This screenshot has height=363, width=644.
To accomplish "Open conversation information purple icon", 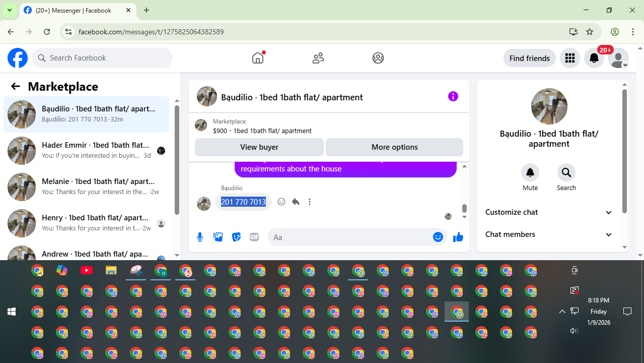I will (x=453, y=96).
